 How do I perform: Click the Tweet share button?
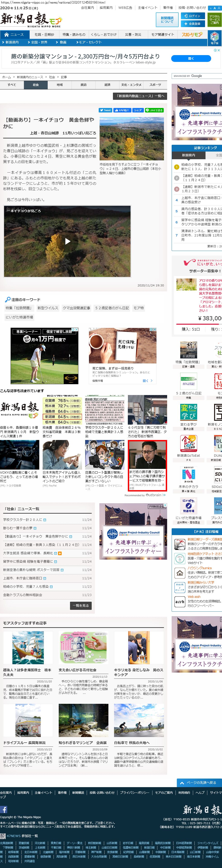tap(105, 110)
